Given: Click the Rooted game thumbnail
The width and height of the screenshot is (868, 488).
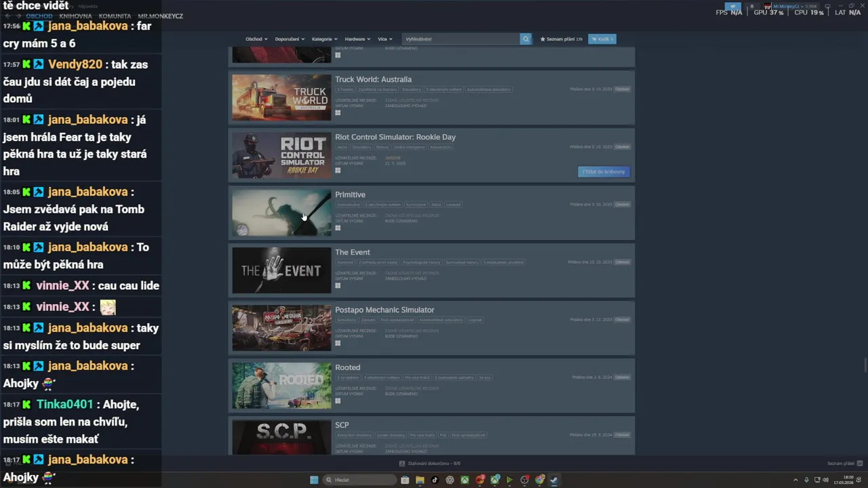Looking at the screenshot, I should tap(281, 386).
